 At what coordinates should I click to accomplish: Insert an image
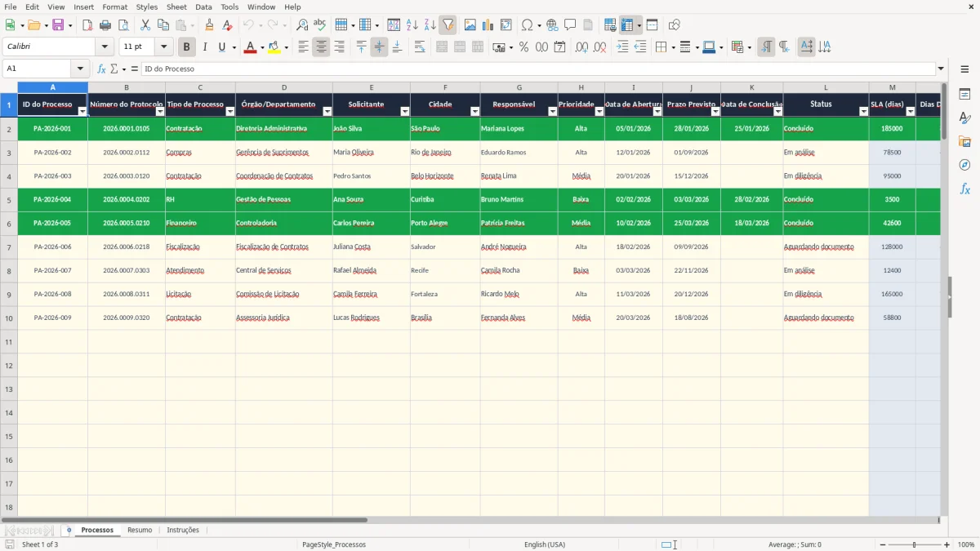(x=470, y=25)
